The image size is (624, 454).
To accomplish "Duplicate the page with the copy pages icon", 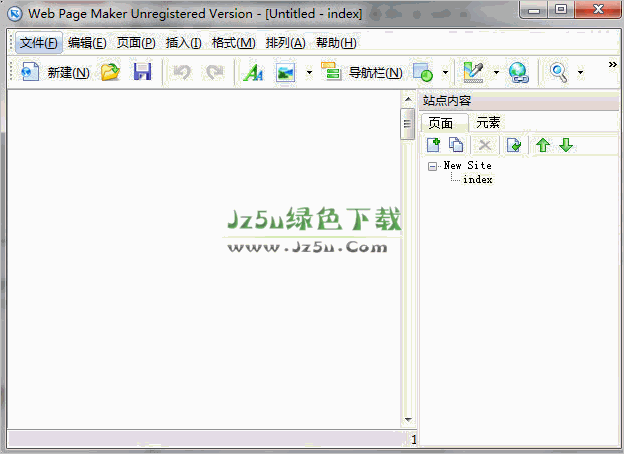I will [x=456, y=145].
